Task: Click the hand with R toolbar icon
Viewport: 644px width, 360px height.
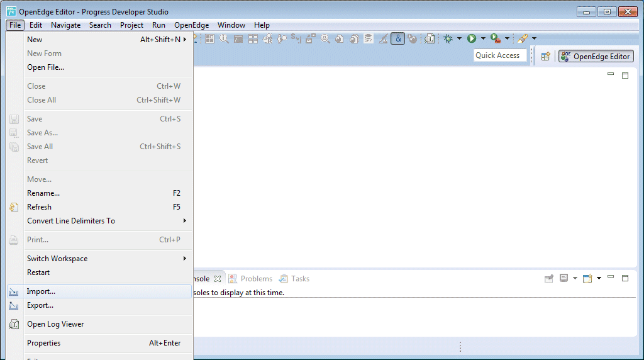Action: pos(267,39)
